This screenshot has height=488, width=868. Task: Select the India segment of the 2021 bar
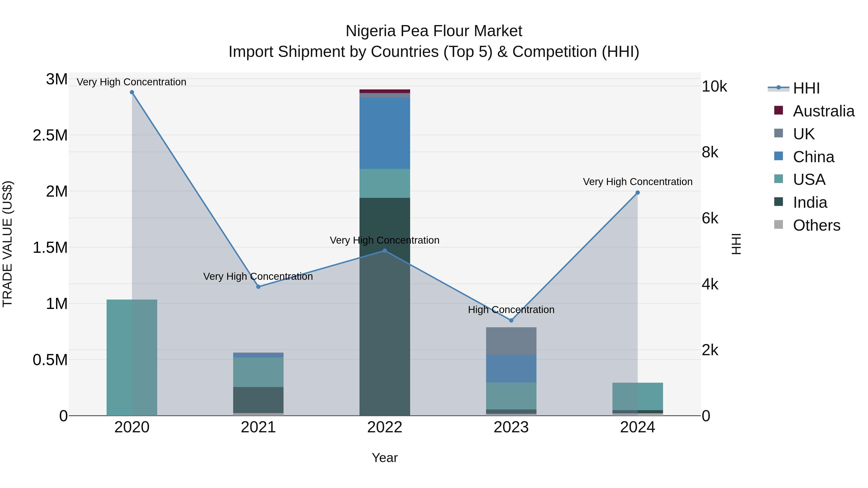[x=258, y=400]
